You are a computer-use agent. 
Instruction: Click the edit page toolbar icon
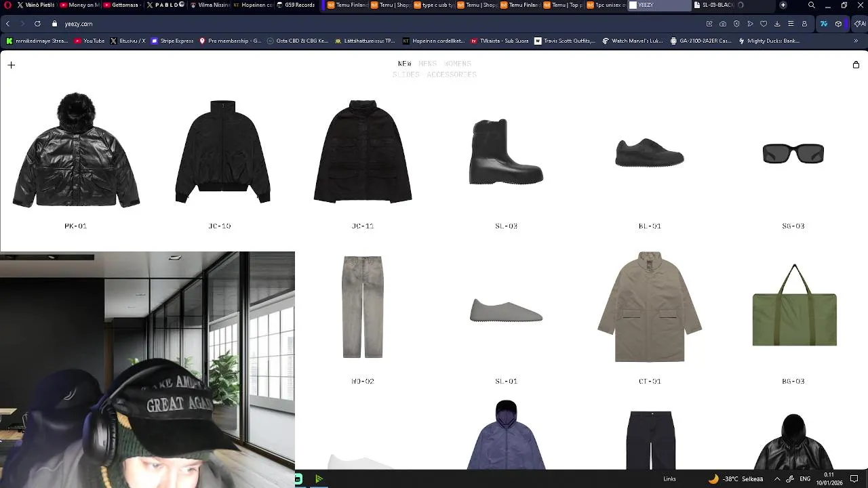[709, 24]
